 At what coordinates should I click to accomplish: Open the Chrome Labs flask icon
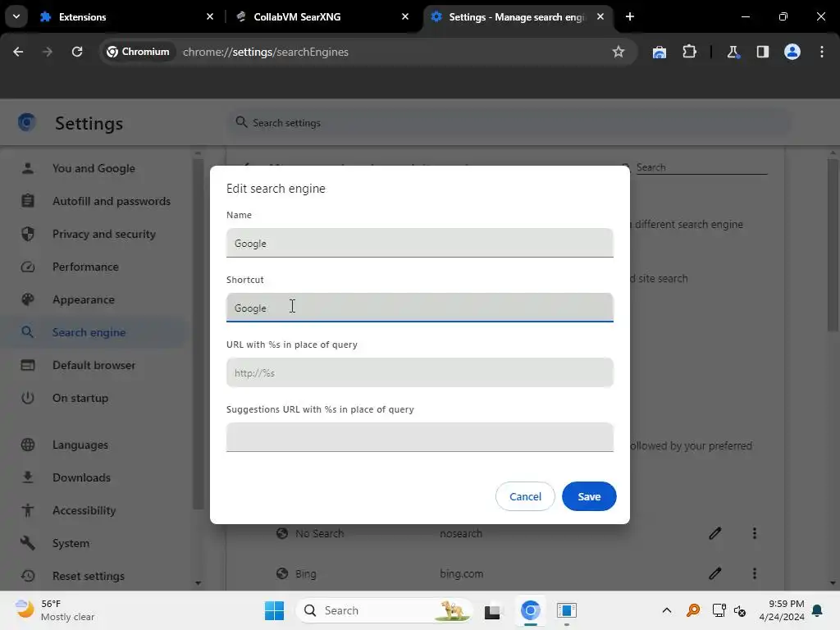(x=733, y=52)
